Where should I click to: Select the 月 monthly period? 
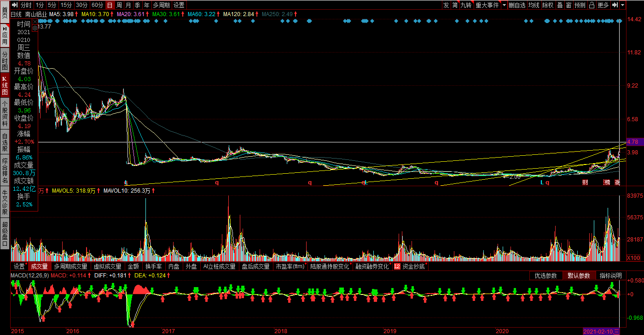(128, 5)
